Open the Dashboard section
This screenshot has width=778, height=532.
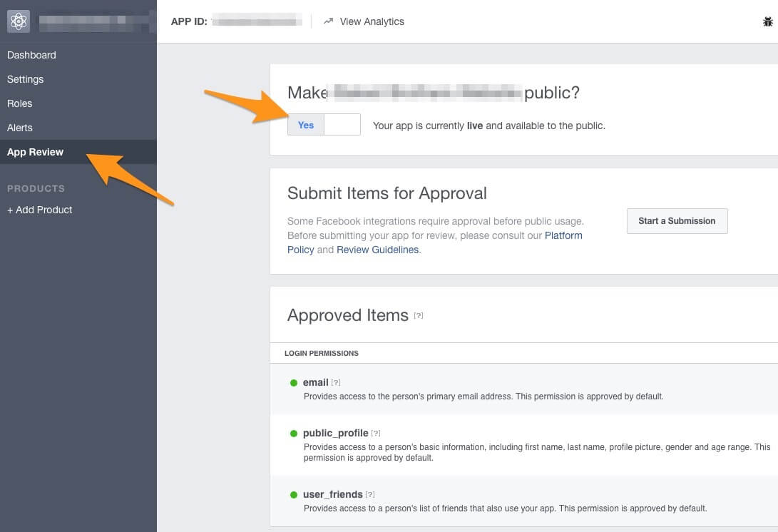point(31,55)
